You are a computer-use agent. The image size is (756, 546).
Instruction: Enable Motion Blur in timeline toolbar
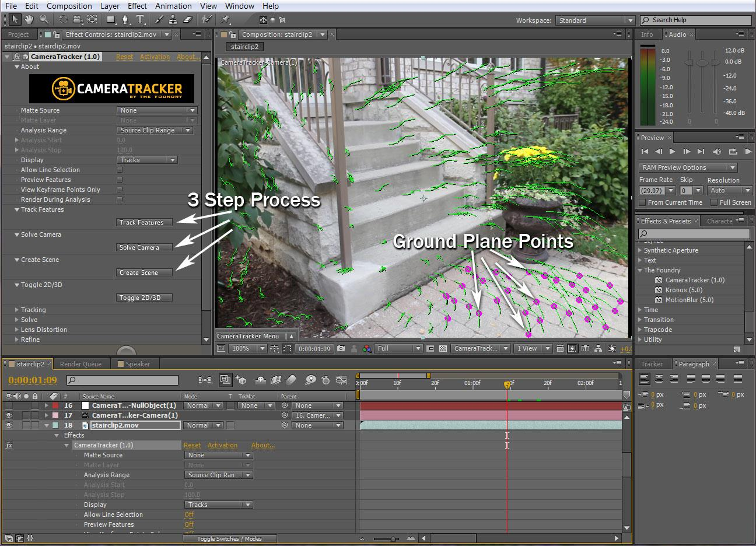click(291, 380)
